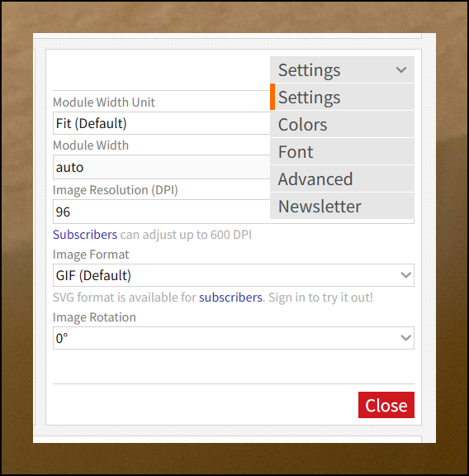Follow the Subscribers link
This screenshot has width=469, height=476.
coord(85,235)
